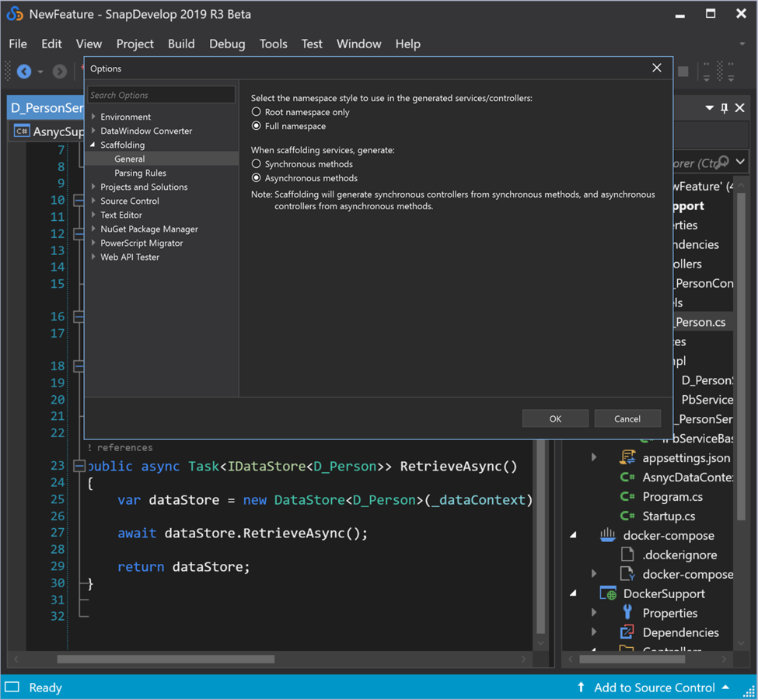Image resolution: width=758 pixels, height=700 pixels.
Task: Expand the Web API Tester node
Action: [93, 257]
